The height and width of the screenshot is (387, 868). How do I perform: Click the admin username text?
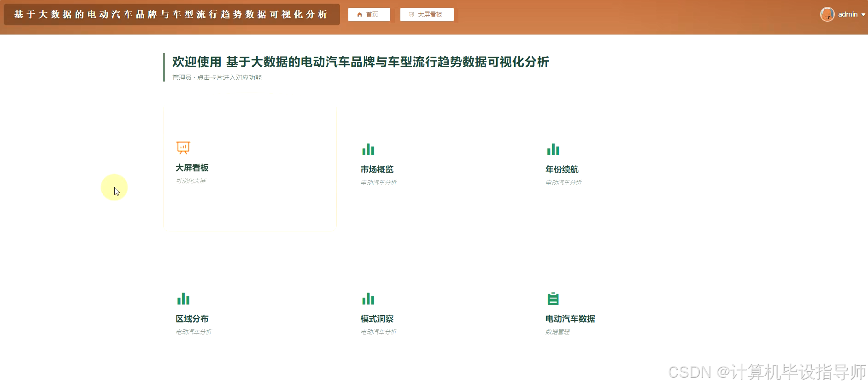(x=848, y=14)
